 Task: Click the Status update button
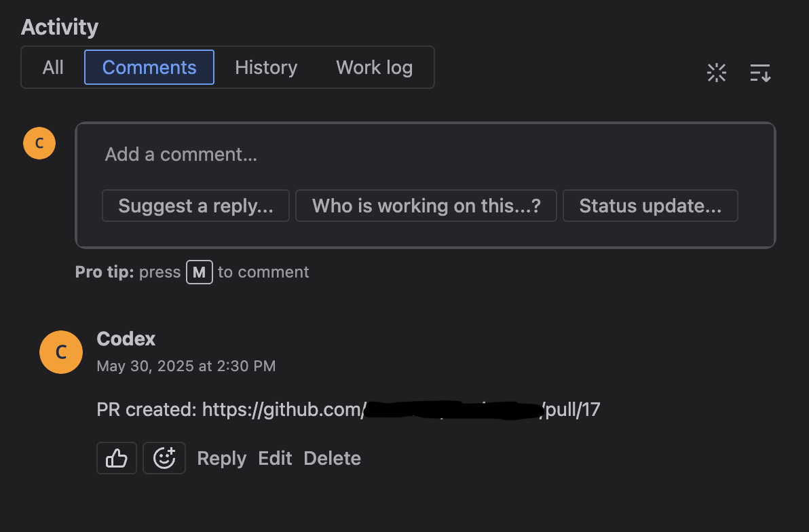[650, 206]
